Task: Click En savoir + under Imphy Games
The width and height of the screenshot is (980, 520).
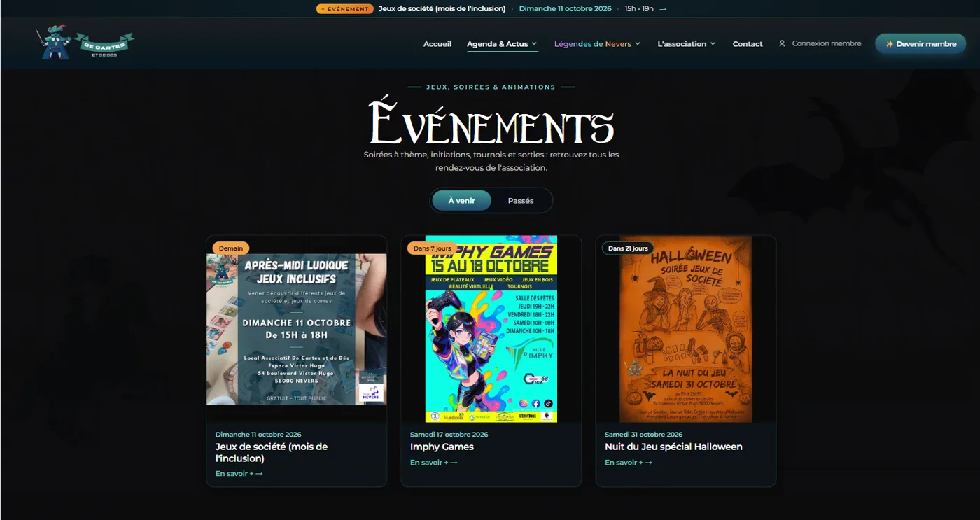Action: 433,463
